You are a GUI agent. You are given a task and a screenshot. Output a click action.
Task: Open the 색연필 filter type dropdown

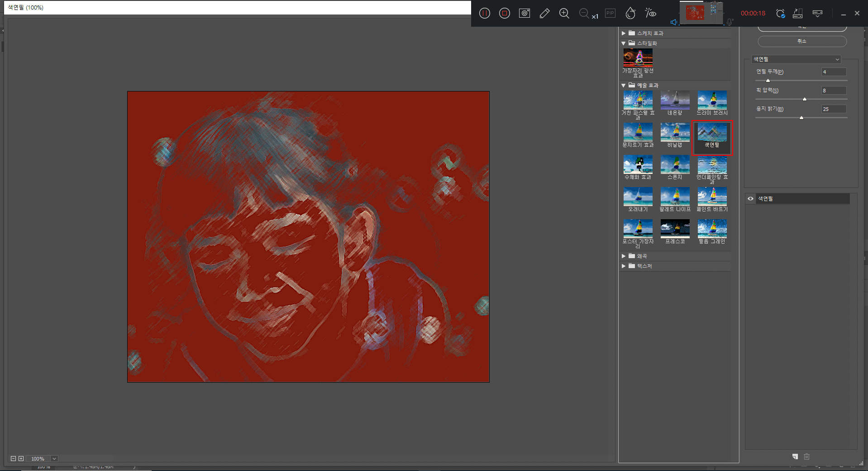coord(796,59)
